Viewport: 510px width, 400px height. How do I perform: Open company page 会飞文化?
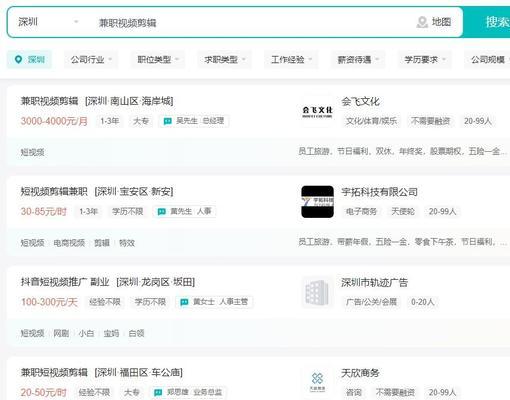(x=360, y=101)
